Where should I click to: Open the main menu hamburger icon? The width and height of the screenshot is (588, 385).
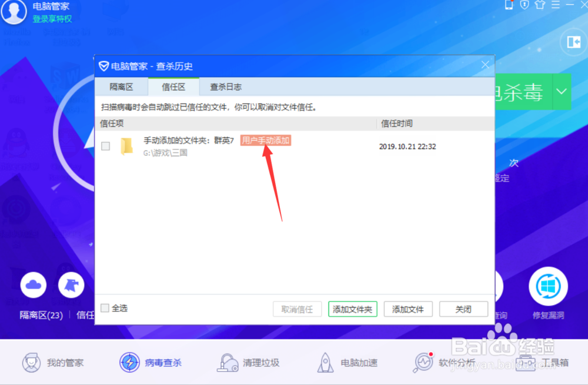tap(556, 5)
